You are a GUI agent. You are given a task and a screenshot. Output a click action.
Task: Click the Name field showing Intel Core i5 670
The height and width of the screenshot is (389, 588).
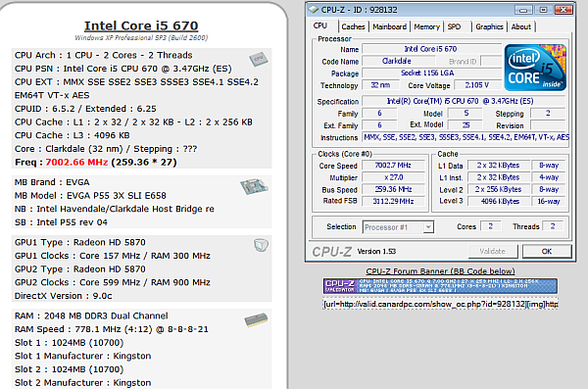pos(431,49)
